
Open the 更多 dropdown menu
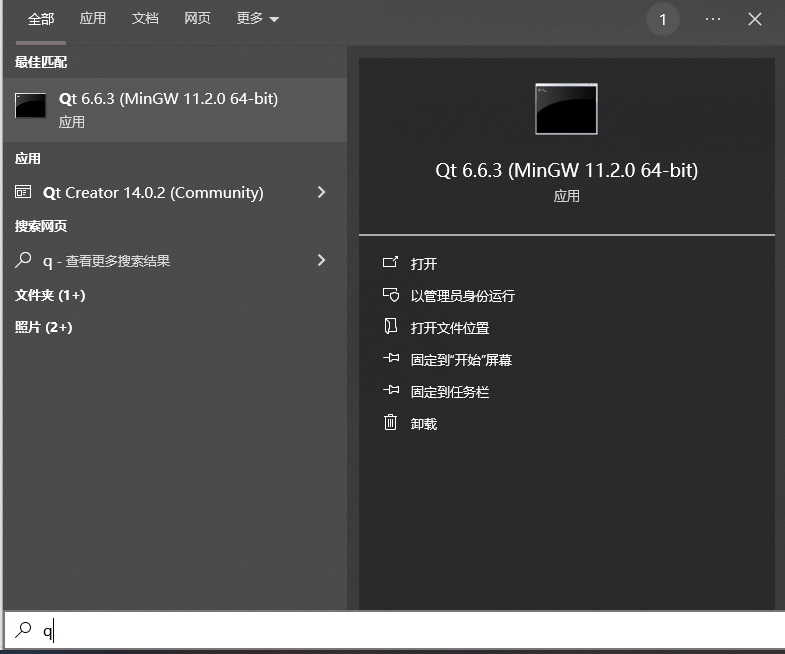click(257, 19)
